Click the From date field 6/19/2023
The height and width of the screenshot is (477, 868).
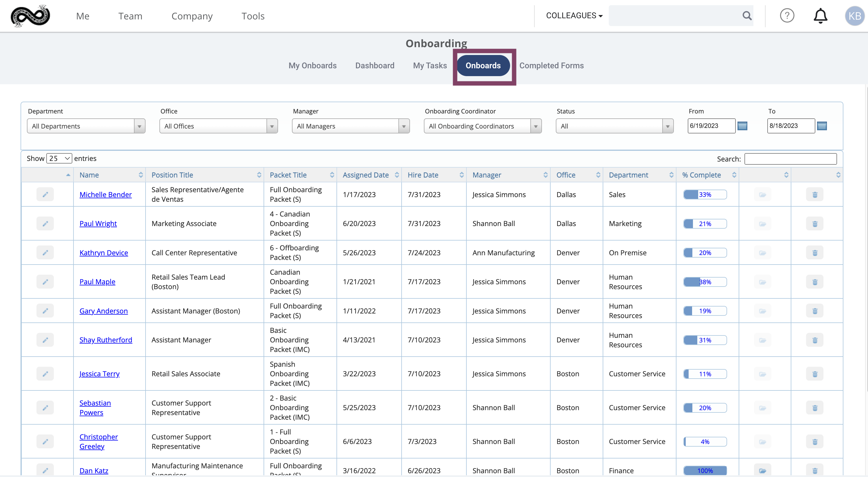[x=711, y=126]
